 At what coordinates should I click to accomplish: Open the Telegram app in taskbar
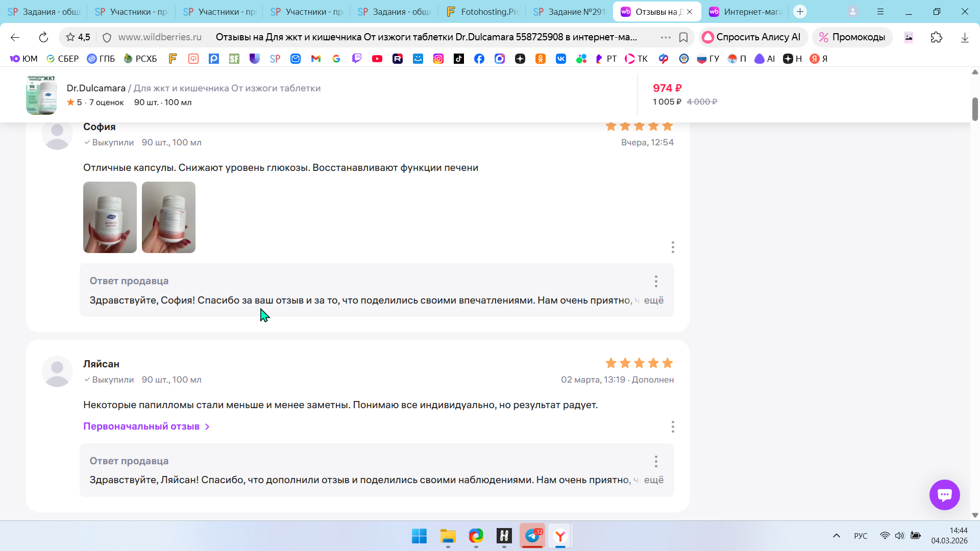532,536
